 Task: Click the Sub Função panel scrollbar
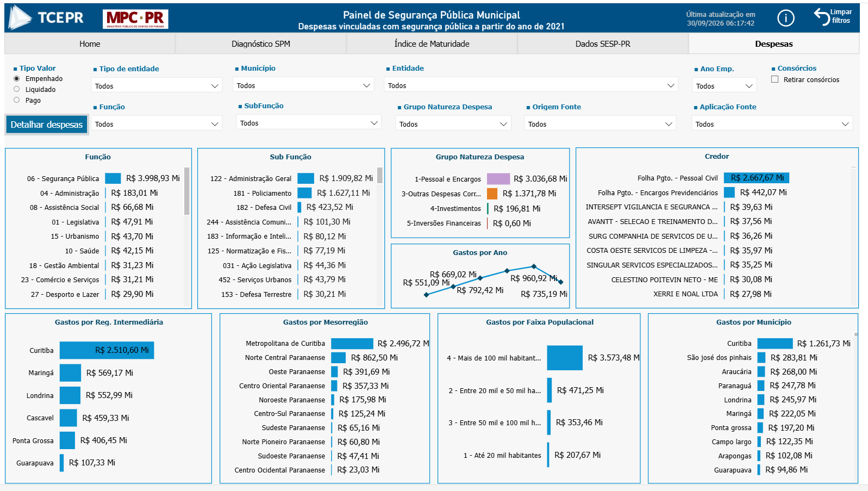[x=379, y=175]
